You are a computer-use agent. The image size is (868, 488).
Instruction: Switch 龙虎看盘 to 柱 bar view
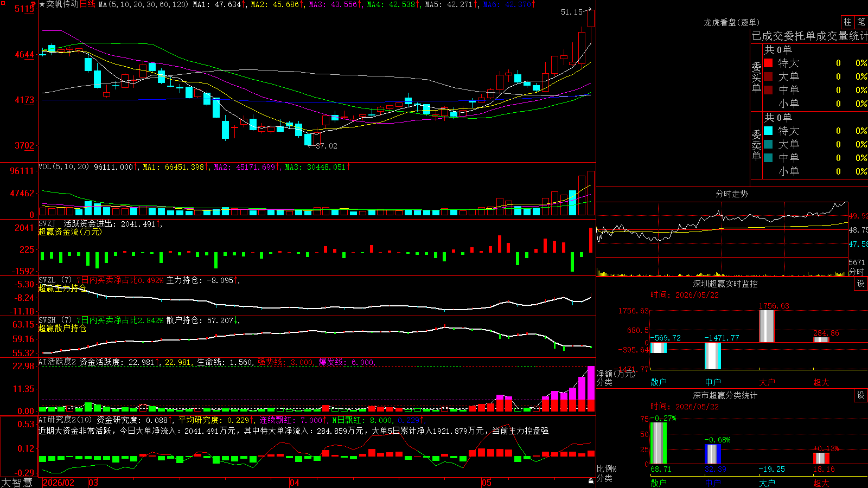pos(847,22)
